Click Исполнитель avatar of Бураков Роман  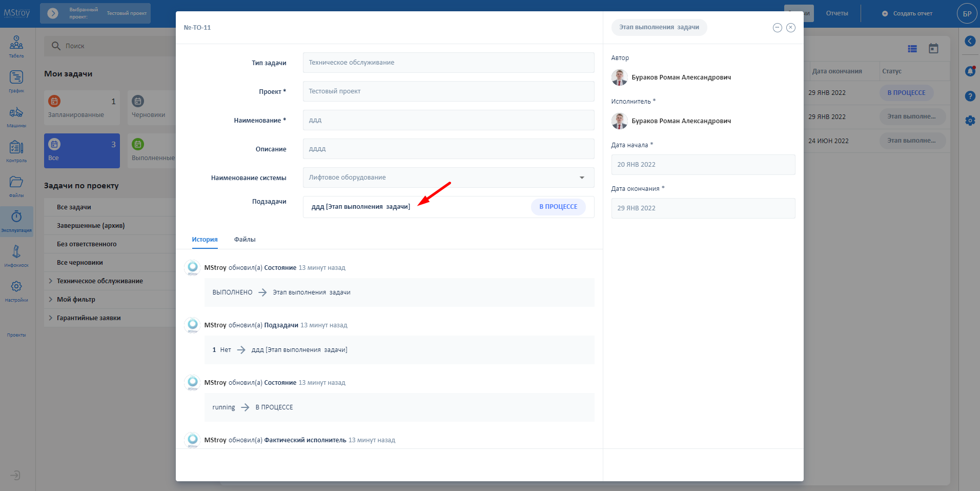(x=619, y=121)
